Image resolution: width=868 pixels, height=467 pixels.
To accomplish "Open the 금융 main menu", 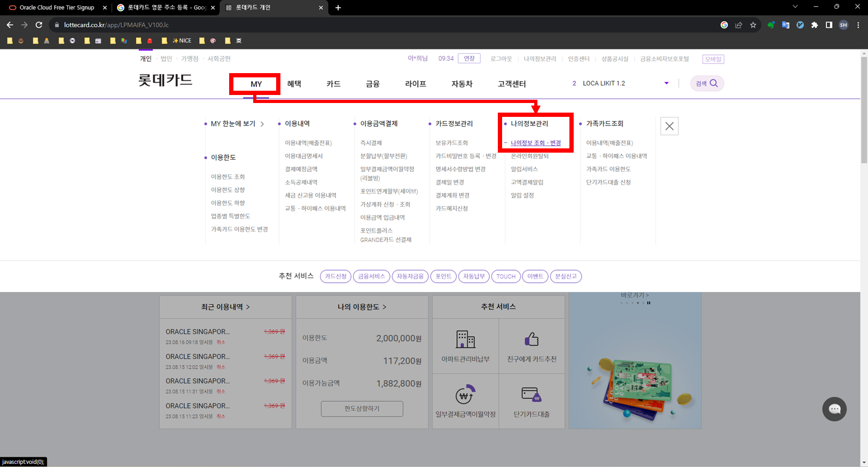I will point(373,84).
